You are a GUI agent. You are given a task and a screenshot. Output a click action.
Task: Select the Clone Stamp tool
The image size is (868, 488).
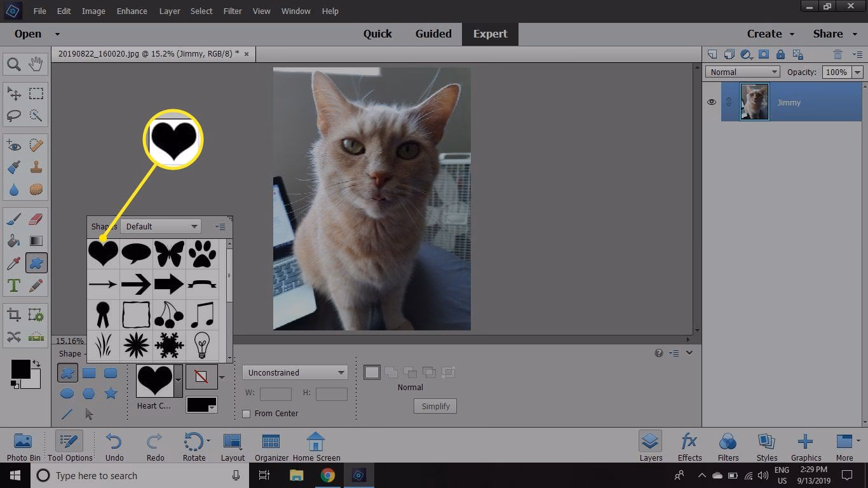pyautogui.click(x=36, y=166)
